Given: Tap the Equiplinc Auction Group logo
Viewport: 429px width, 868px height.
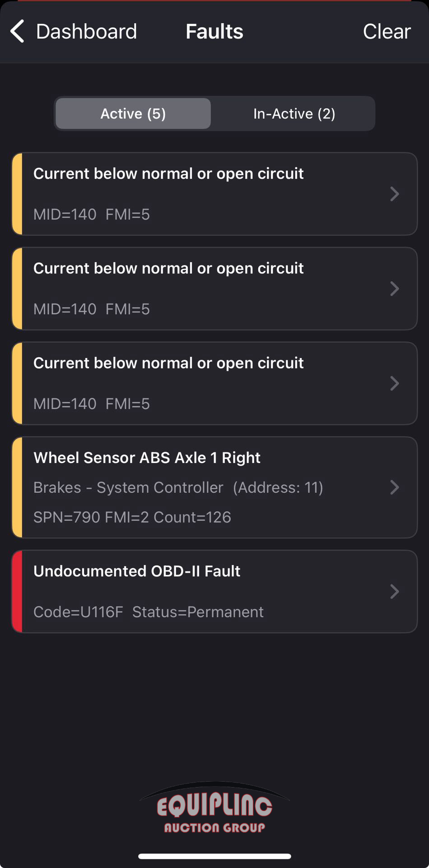Looking at the screenshot, I should (214, 809).
